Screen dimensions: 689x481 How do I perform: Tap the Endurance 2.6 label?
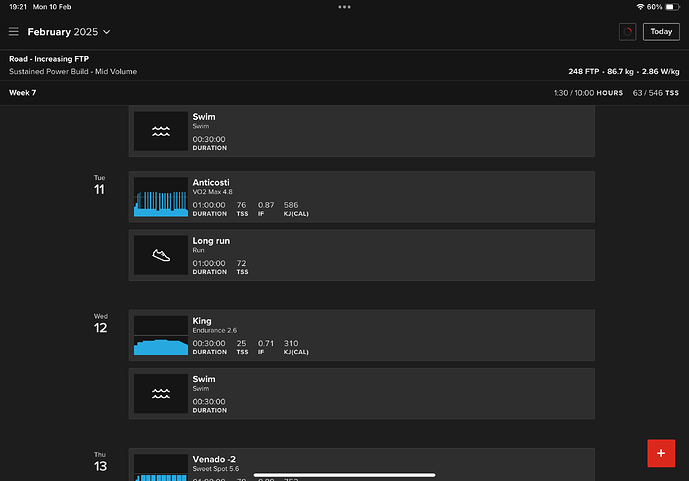(215, 330)
